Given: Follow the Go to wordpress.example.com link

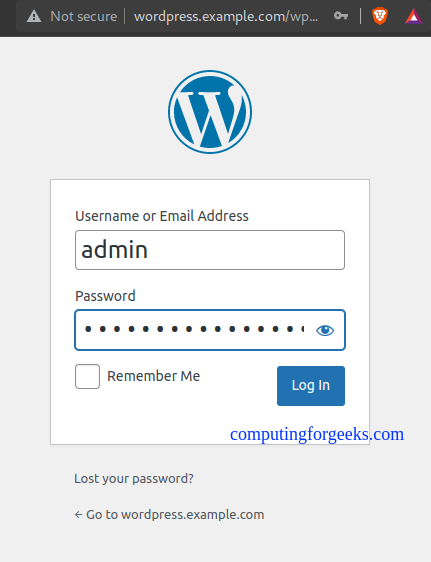Looking at the screenshot, I should point(169,515).
